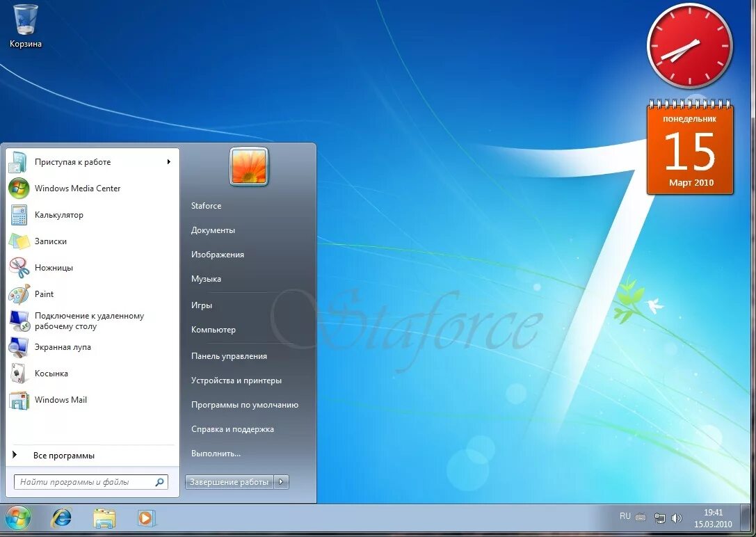The width and height of the screenshot is (756, 537).
Task: Click the Windows Media Center text label
Action: pyautogui.click(x=78, y=189)
